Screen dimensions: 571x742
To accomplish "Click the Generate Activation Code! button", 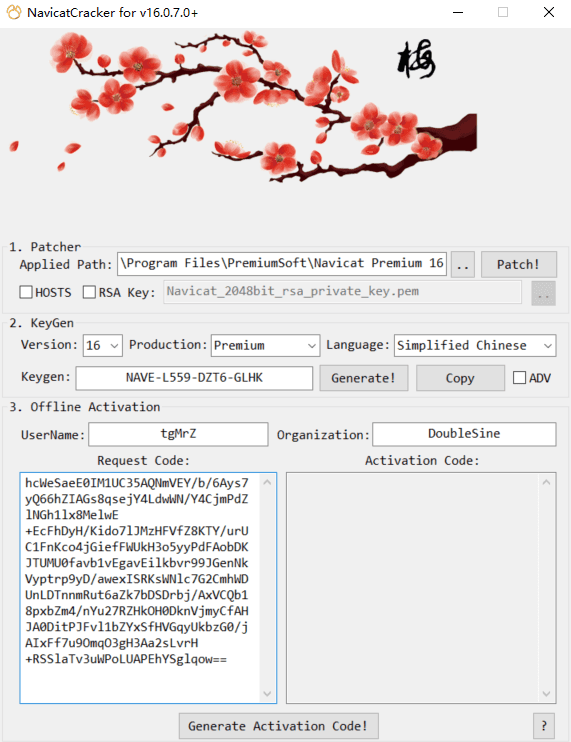I will [278, 726].
